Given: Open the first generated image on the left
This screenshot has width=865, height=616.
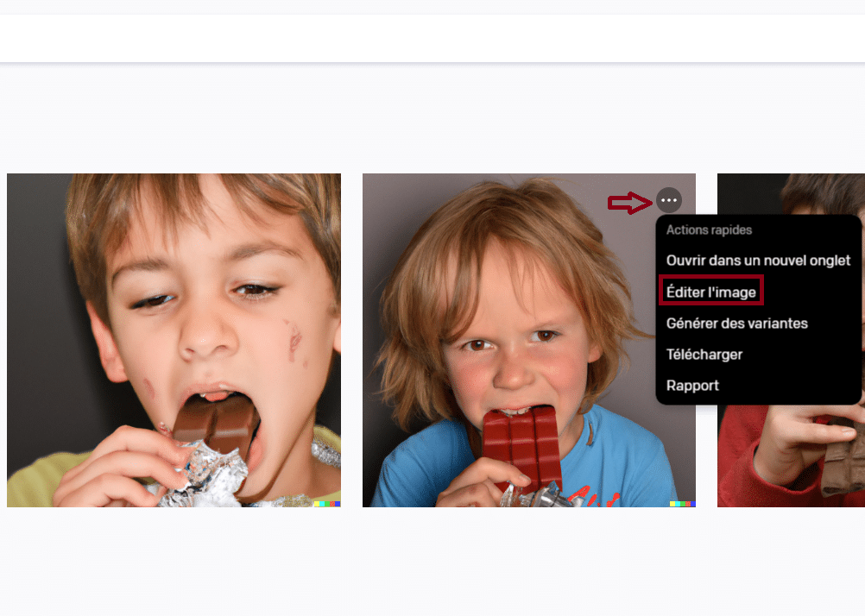Looking at the screenshot, I should click(x=174, y=340).
